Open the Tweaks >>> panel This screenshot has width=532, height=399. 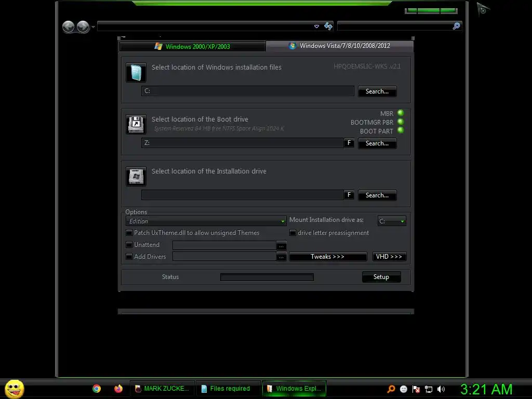(x=328, y=257)
